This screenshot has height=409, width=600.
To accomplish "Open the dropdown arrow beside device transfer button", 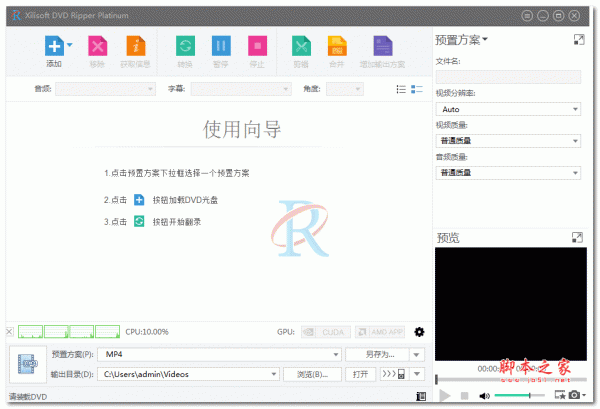I will pos(417,374).
